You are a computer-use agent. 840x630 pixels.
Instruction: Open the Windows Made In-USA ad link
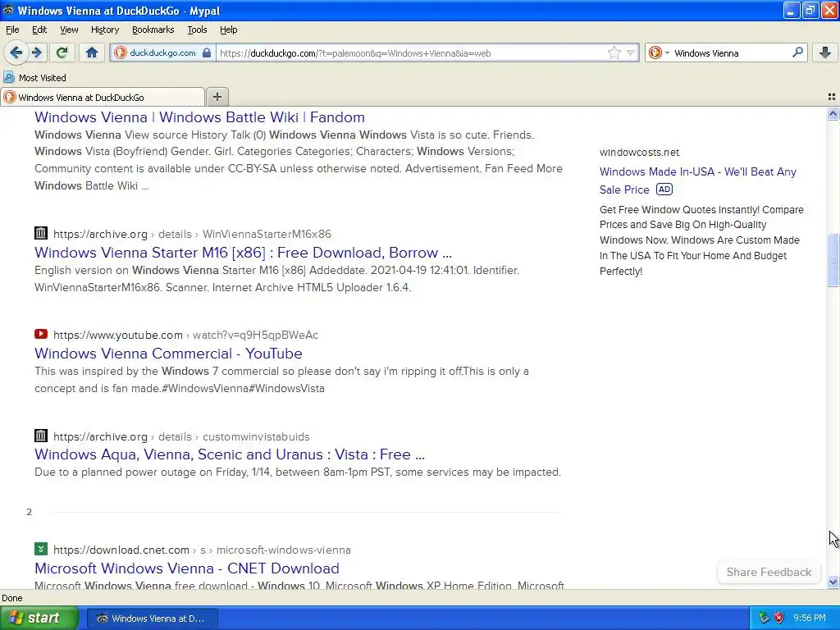pos(697,180)
